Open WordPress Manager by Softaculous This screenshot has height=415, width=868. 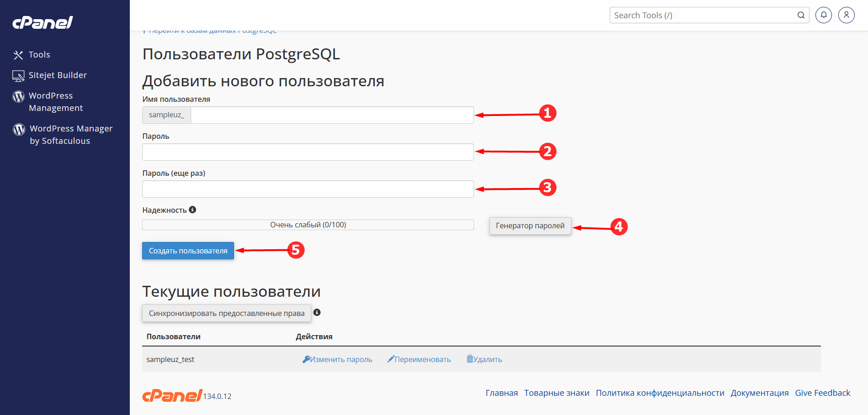click(x=71, y=135)
